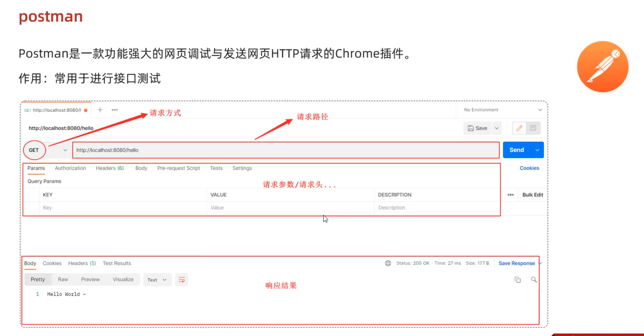This screenshot has width=644, height=336.
Task: Open the response Headers (5) tab
Action: pyautogui.click(x=82, y=263)
